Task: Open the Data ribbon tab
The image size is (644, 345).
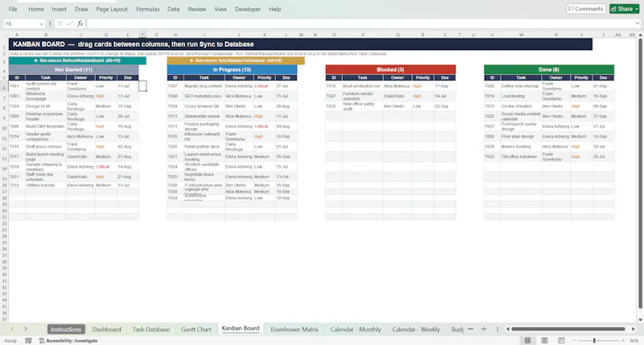Action: pyautogui.click(x=173, y=9)
